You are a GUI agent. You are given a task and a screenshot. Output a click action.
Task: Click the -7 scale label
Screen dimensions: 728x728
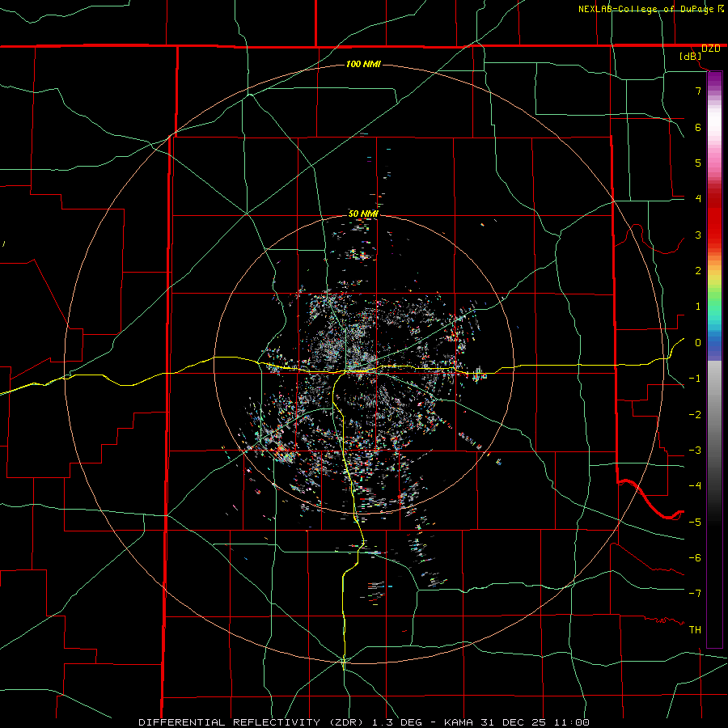tap(695, 594)
